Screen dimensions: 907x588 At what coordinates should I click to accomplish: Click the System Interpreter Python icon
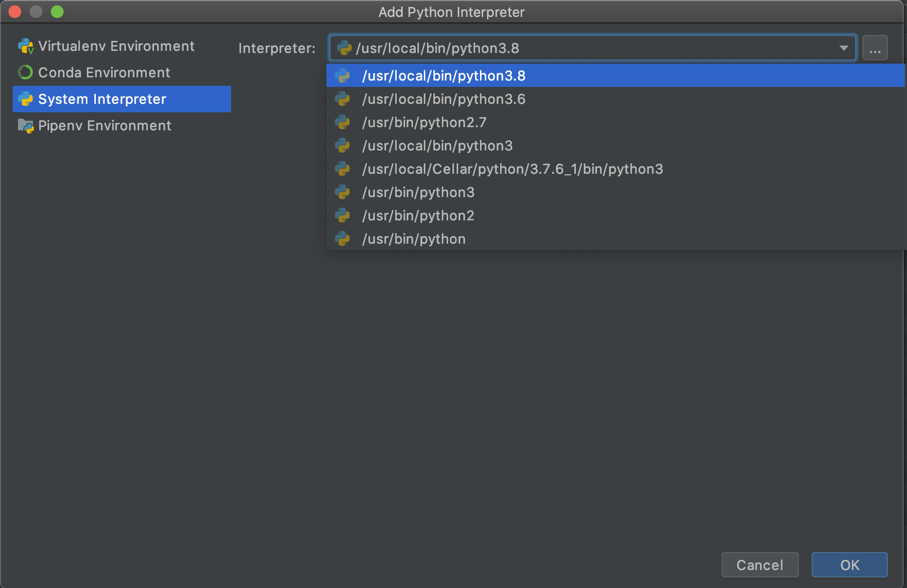click(25, 99)
